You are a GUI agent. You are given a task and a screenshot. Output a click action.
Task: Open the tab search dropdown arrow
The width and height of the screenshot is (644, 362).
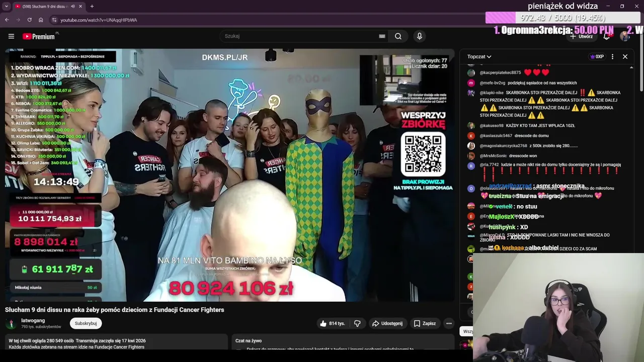[6, 7]
